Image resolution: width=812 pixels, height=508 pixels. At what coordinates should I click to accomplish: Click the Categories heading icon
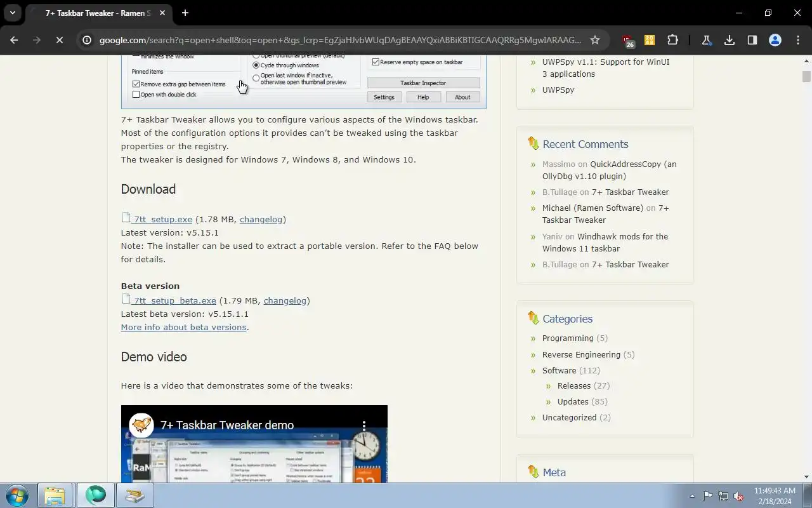pos(533,318)
